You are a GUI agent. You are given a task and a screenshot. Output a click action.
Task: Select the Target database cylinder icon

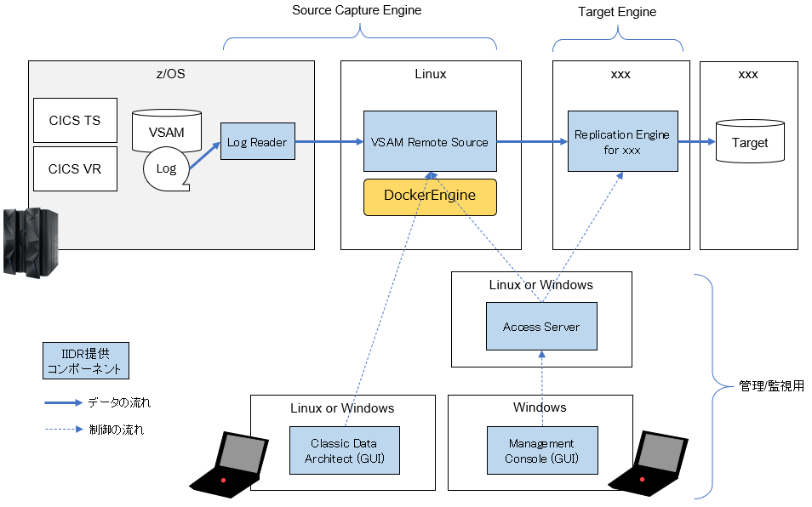tap(748, 141)
